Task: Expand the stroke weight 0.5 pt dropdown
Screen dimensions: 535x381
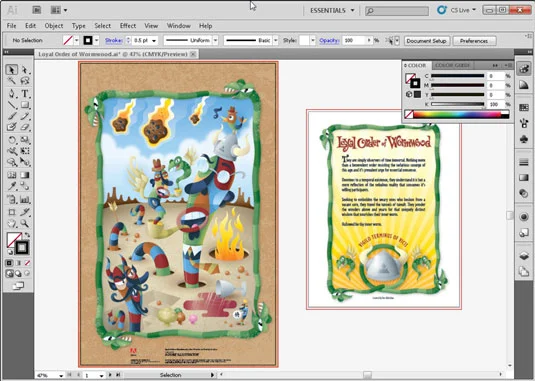Action: point(154,41)
